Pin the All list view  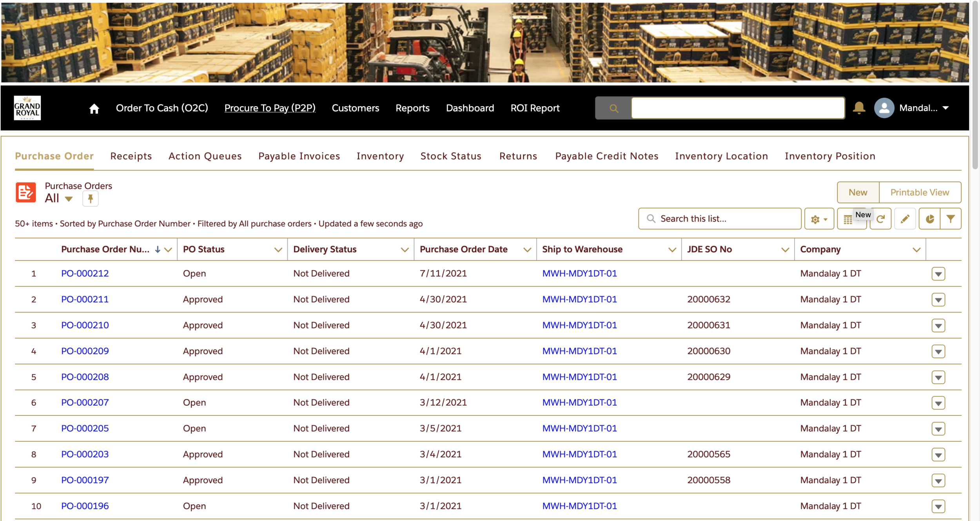(90, 199)
